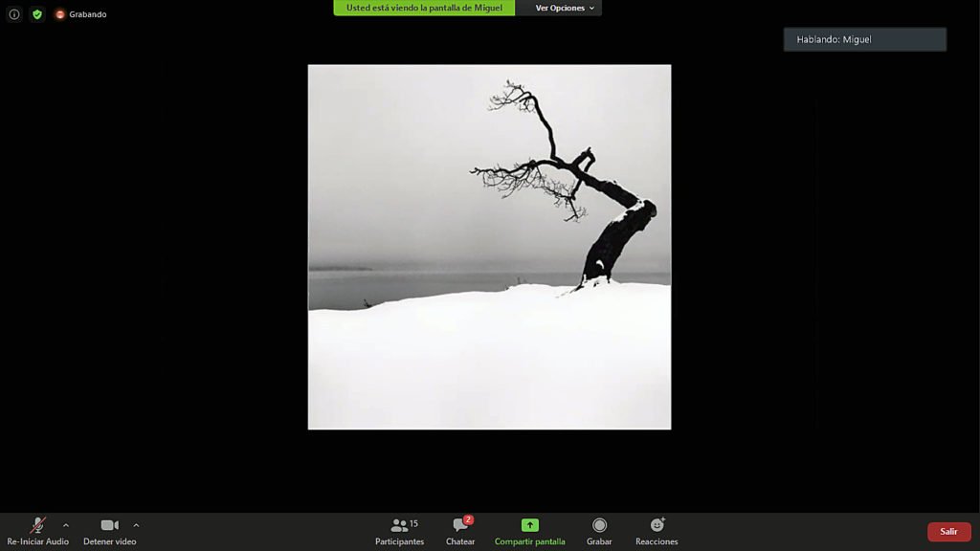
Task: Click the green banner about Miguel's screen
Action: 424,8
